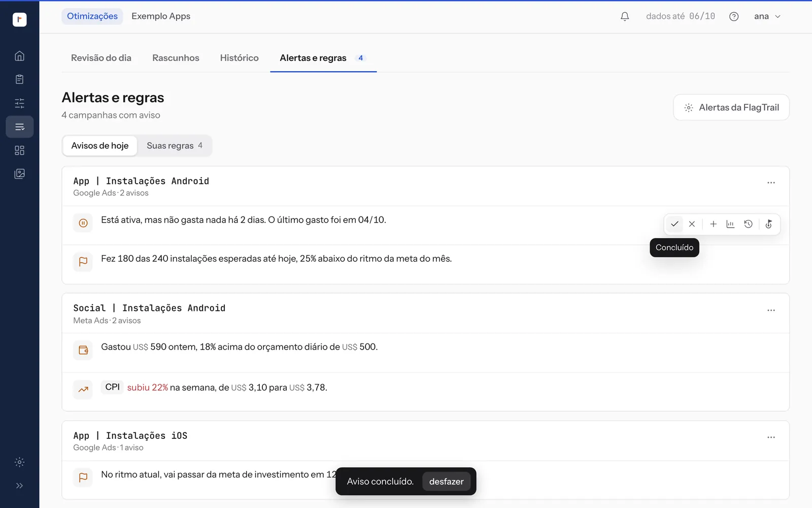
Task: Open more options for App | Instalações iOS
Action: (x=771, y=437)
